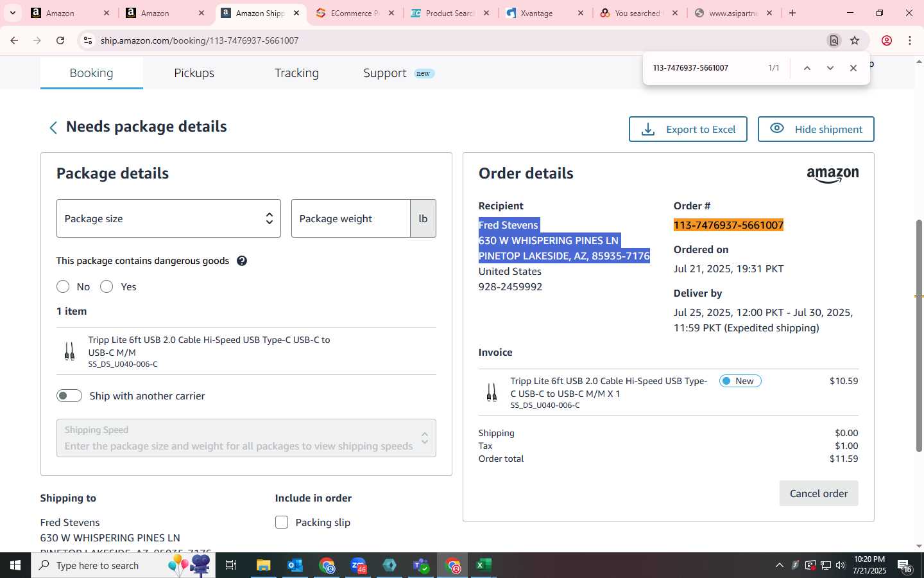Click the Cancel order button
Viewport: 924px width, 578px height.
click(819, 493)
